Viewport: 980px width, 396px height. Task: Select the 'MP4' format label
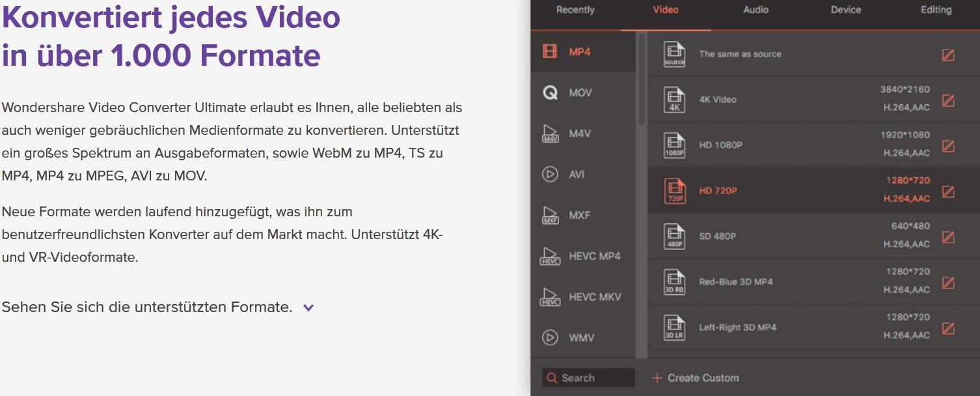pyautogui.click(x=580, y=51)
